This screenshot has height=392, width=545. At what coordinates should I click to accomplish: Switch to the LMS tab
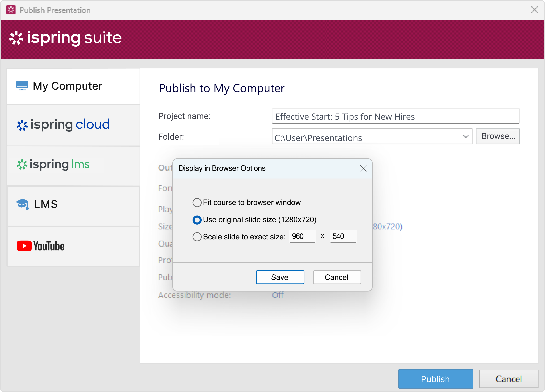coord(73,206)
